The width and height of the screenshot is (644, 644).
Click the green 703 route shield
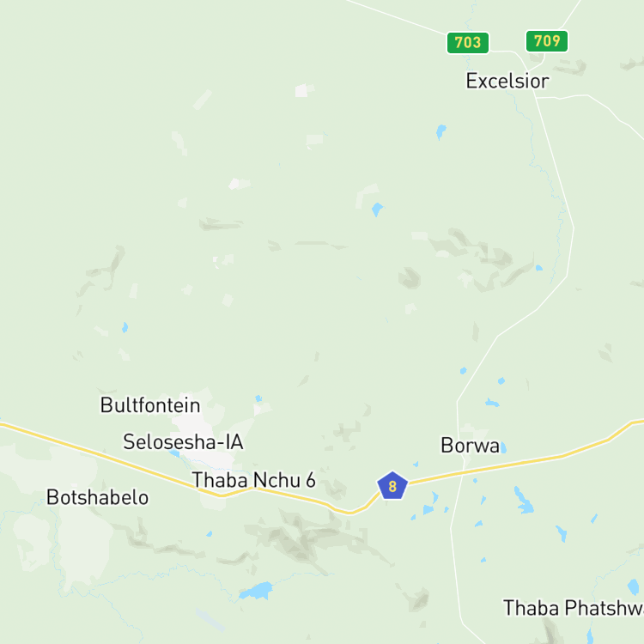click(x=468, y=43)
